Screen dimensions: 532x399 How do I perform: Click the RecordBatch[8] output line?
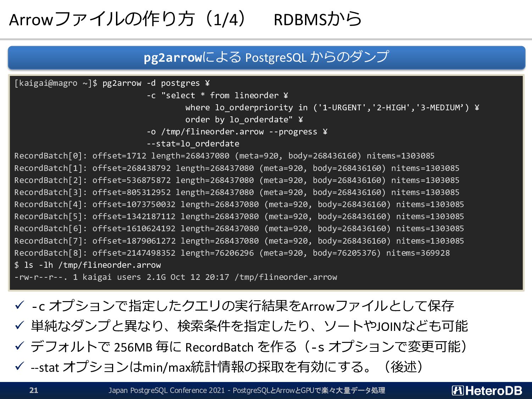pos(232,253)
